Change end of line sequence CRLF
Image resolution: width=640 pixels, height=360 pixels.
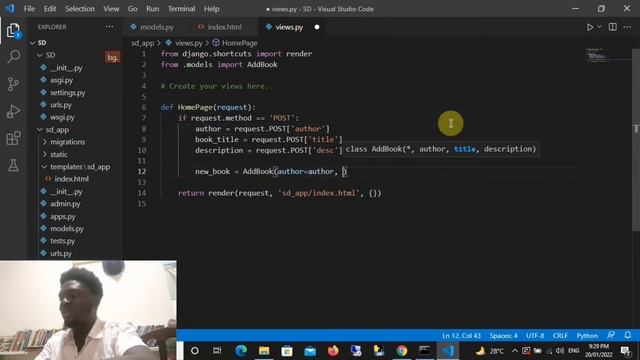coord(560,336)
